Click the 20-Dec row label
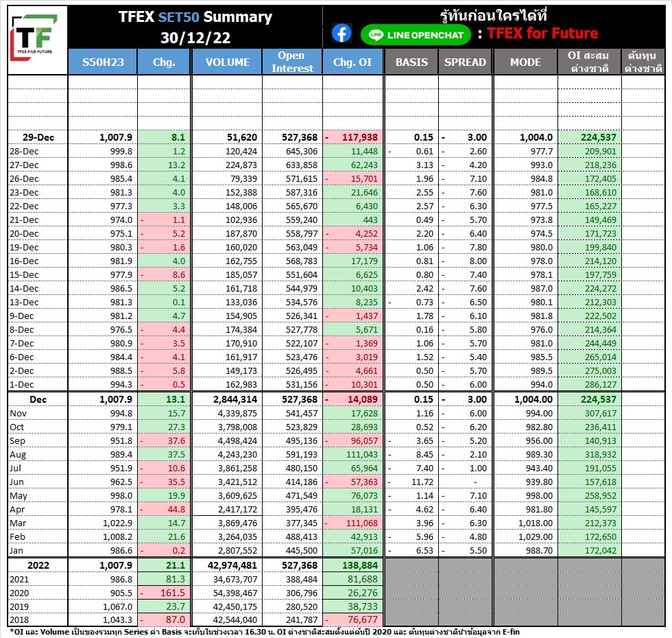This screenshot has width=672, height=638. (x=24, y=234)
